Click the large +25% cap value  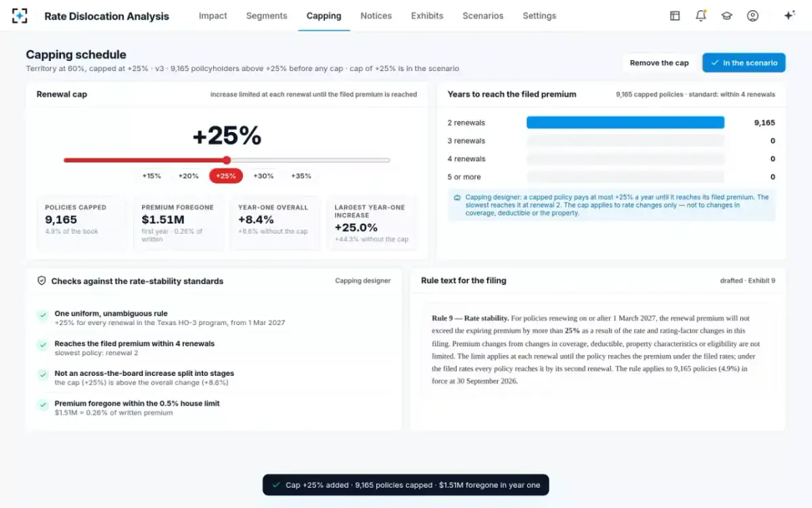pos(227,136)
